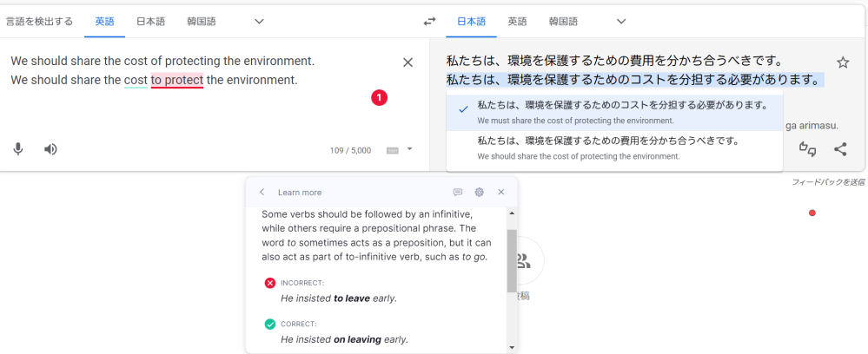Click the first source sentence text
Screen dimensions: 868x354
[x=162, y=61]
